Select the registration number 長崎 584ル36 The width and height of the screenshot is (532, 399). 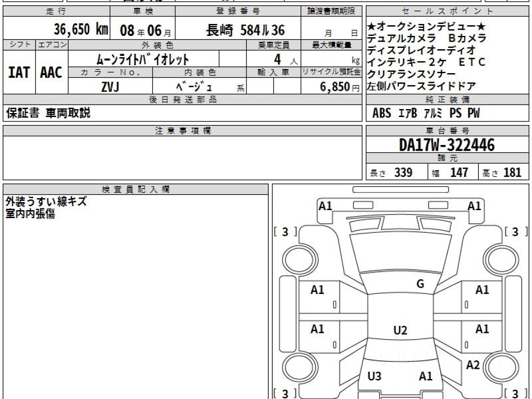coord(245,30)
